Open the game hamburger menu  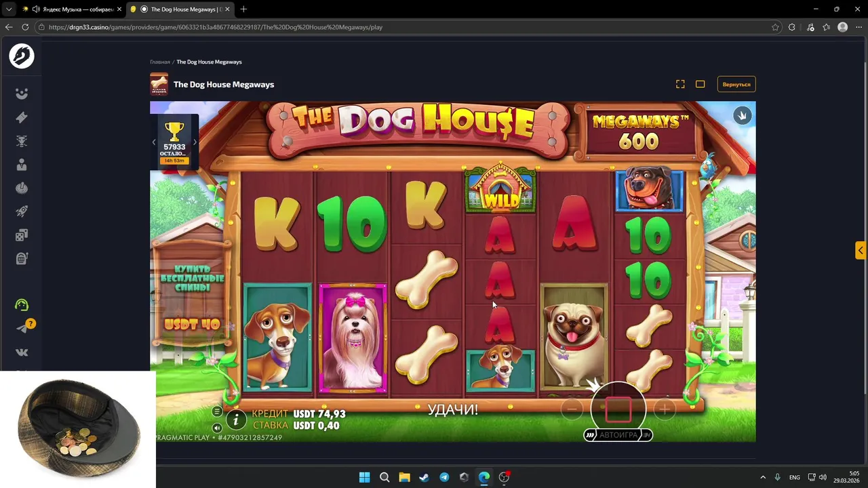(x=217, y=411)
